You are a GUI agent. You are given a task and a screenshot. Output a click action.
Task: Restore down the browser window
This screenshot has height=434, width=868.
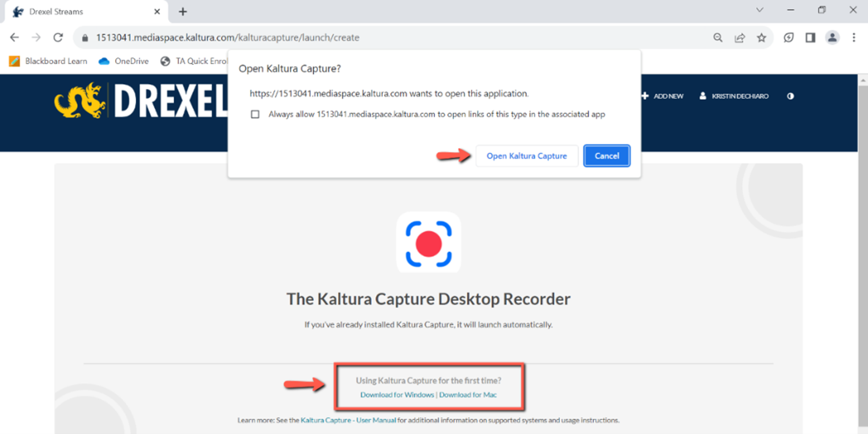[822, 10]
